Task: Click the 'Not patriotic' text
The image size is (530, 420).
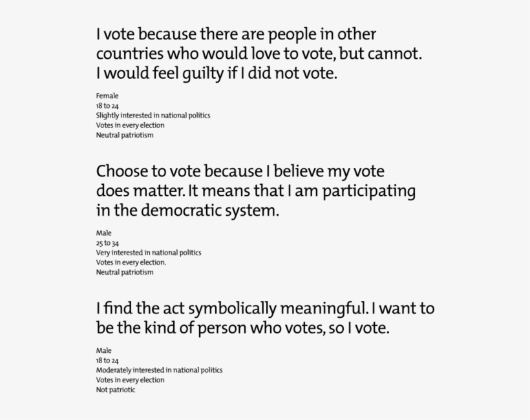Action: 116,390
